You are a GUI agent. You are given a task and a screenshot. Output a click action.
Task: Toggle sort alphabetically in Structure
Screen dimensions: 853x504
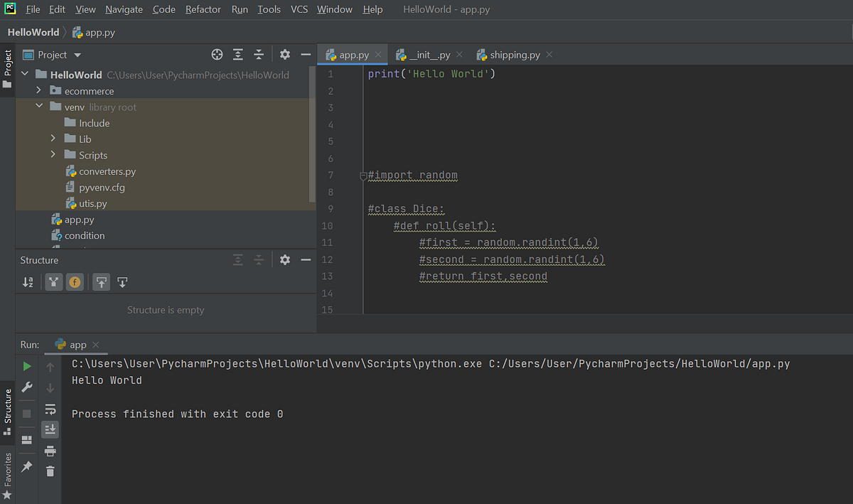click(x=28, y=282)
